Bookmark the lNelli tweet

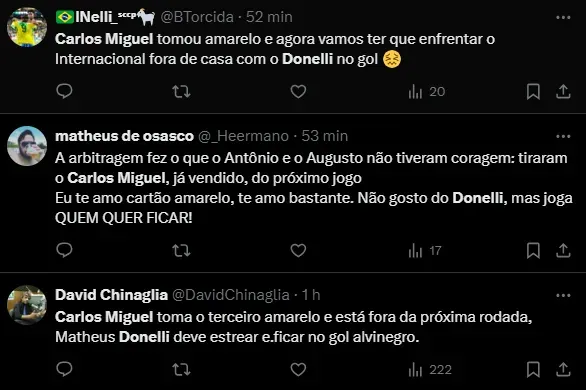pos(533,92)
